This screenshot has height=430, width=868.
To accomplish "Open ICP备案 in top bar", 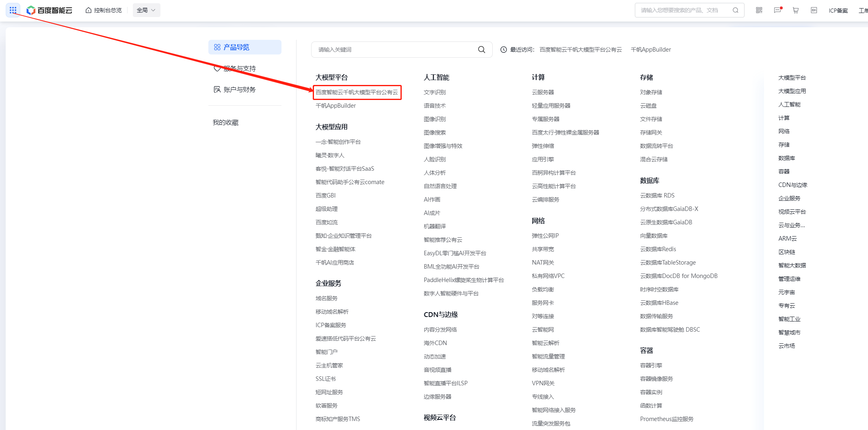I will click(x=838, y=11).
